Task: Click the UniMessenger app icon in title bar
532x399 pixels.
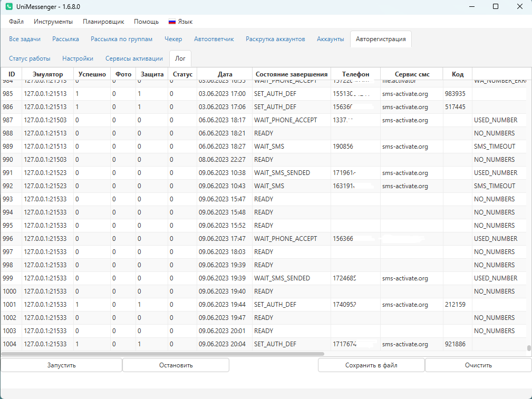Action: pos(9,7)
